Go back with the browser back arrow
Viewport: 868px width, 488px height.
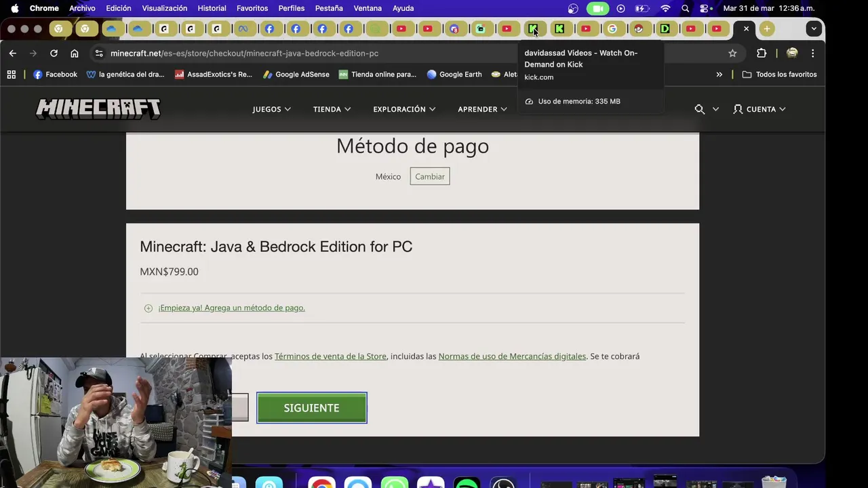pyautogui.click(x=12, y=53)
